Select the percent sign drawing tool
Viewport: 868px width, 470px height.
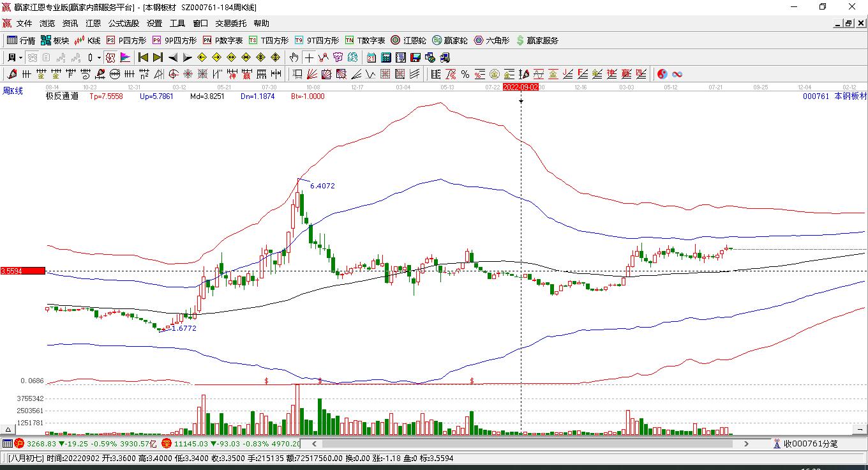[x=465, y=75]
